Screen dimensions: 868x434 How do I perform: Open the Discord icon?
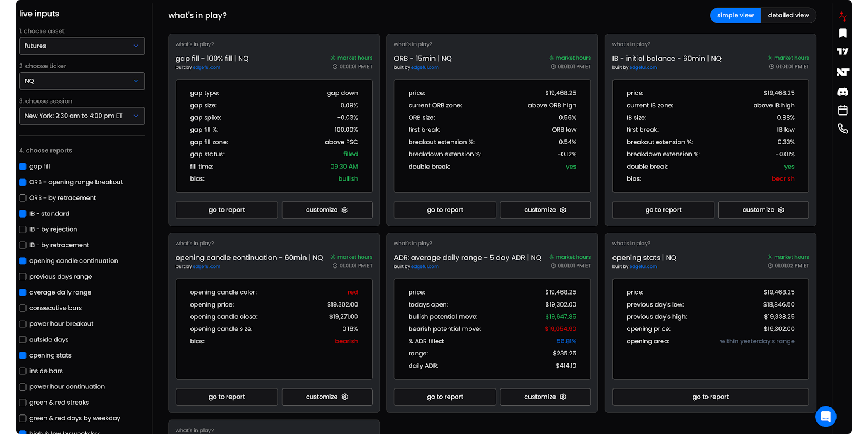coord(843,92)
